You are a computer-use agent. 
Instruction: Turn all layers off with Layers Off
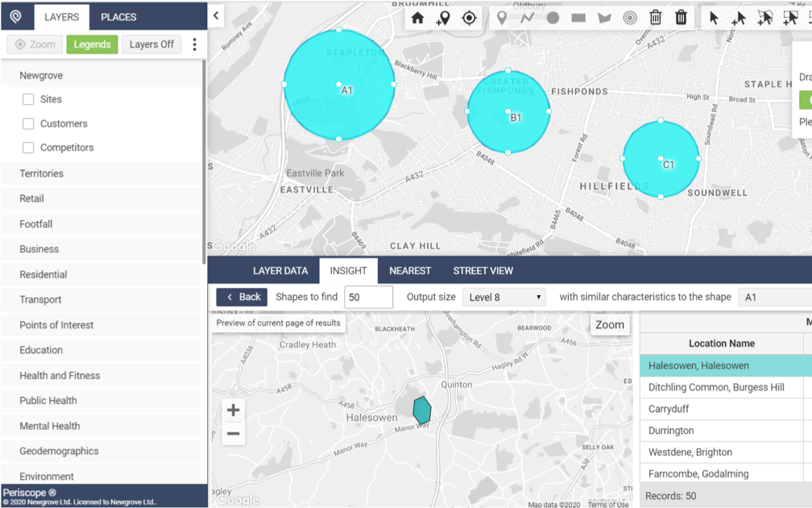tap(151, 44)
